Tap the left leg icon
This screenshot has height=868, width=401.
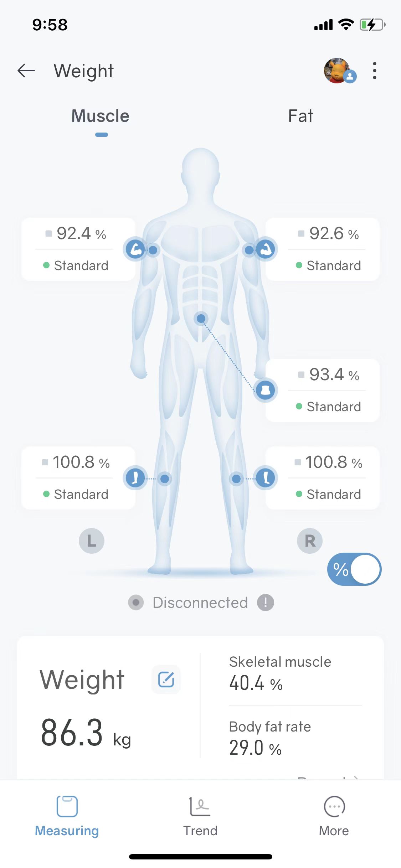coord(135,478)
